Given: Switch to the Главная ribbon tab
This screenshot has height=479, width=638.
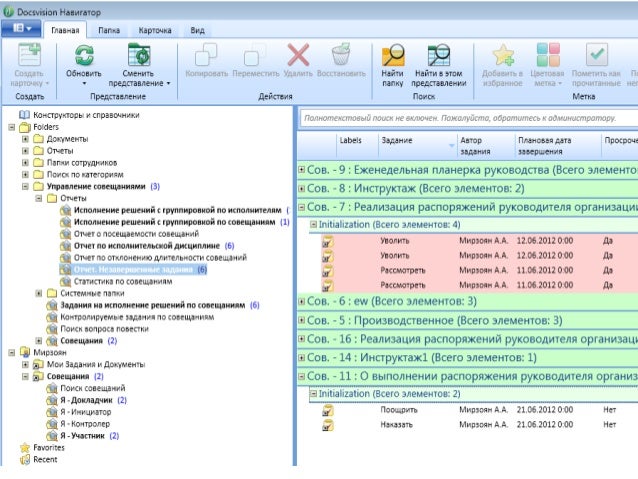Looking at the screenshot, I should click(65, 31).
